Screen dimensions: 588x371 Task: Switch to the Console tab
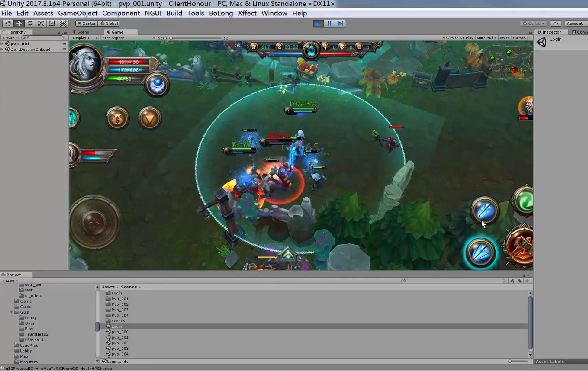tap(580, 32)
